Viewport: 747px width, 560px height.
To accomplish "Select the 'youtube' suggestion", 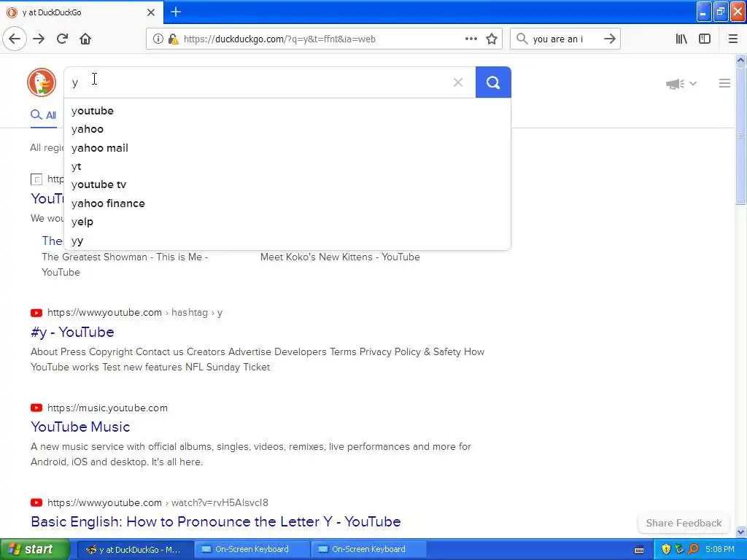I will click(x=287, y=111).
